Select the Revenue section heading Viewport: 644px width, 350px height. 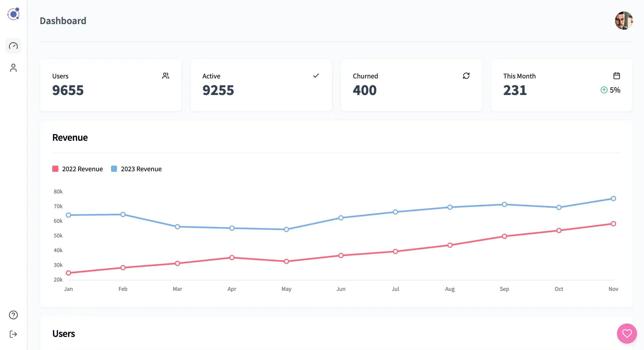pyautogui.click(x=70, y=137)
